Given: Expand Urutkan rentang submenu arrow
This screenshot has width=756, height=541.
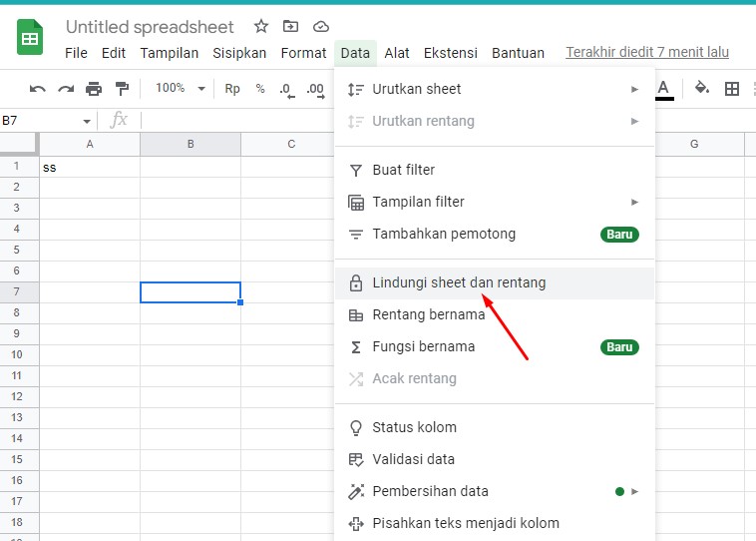Looking at the screenshot, I should coord(634,121).
